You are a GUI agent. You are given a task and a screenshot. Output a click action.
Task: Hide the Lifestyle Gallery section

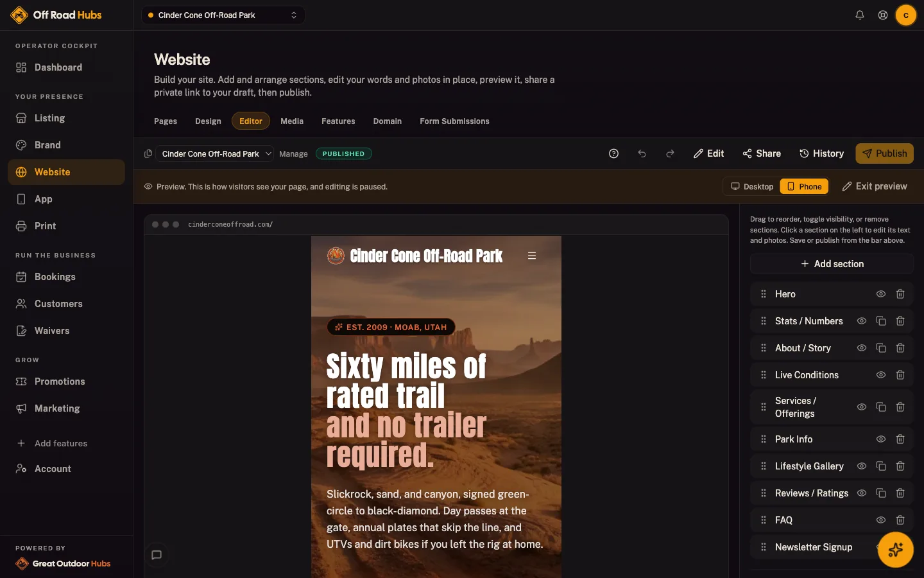click(x=862, y=466)
